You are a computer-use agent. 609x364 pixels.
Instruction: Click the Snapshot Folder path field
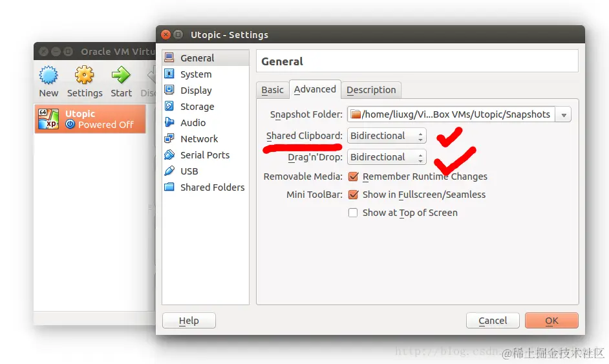pyautogui.click(x=451, y=114)
